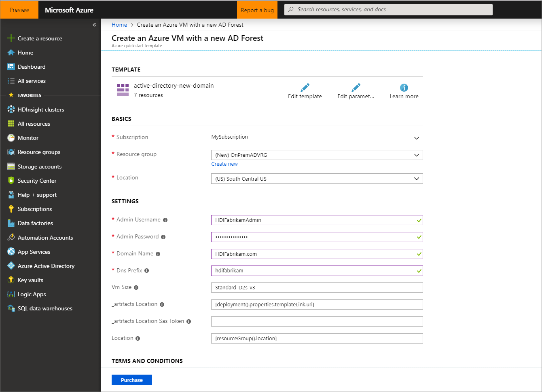This screenshot has width=542, height=392.
Task: Open the Resource group dropdown
Action: [416, 155]
